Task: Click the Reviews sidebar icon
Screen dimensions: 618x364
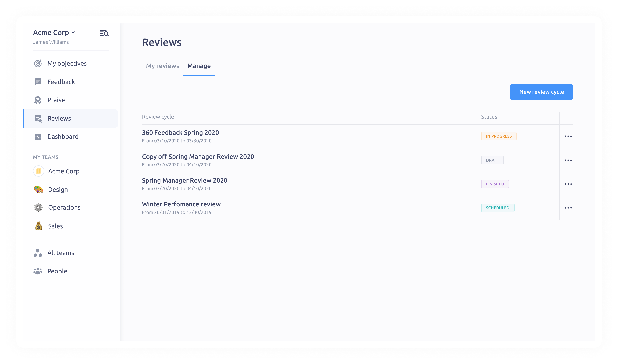Action: [38, 118]
